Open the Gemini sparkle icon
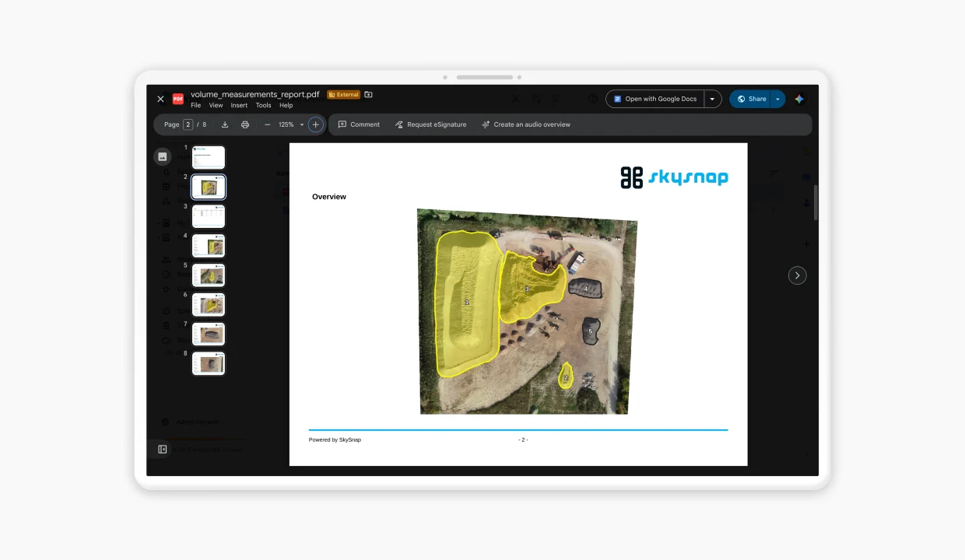The height and width of the screenshot is (560, 965). click(799, 99)
